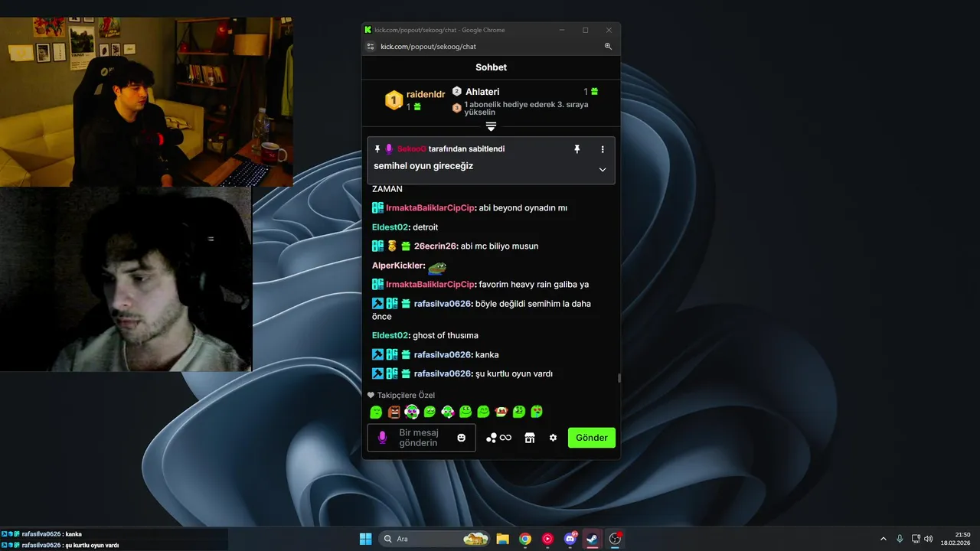Click the heart icon next to Takipçilere Özel

tap(371, 396)
